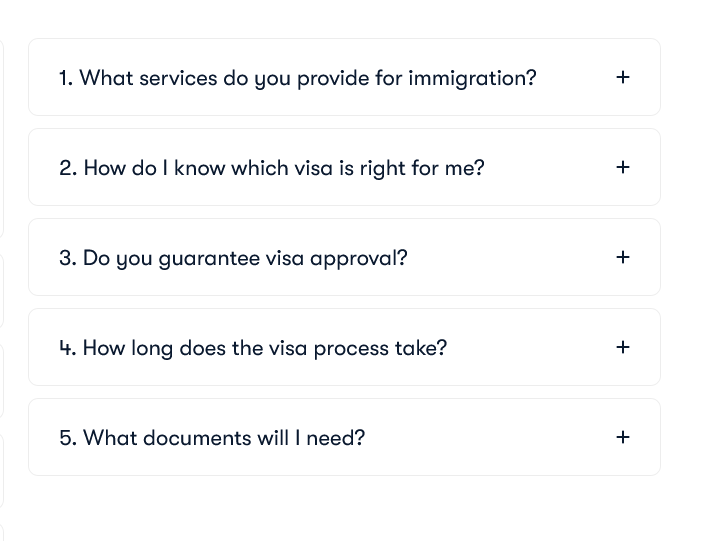This screenshot has height=541, width=701.
Task: Click the '1.' number label of first question
Action: pyautogui.click(x=66, y=78)
